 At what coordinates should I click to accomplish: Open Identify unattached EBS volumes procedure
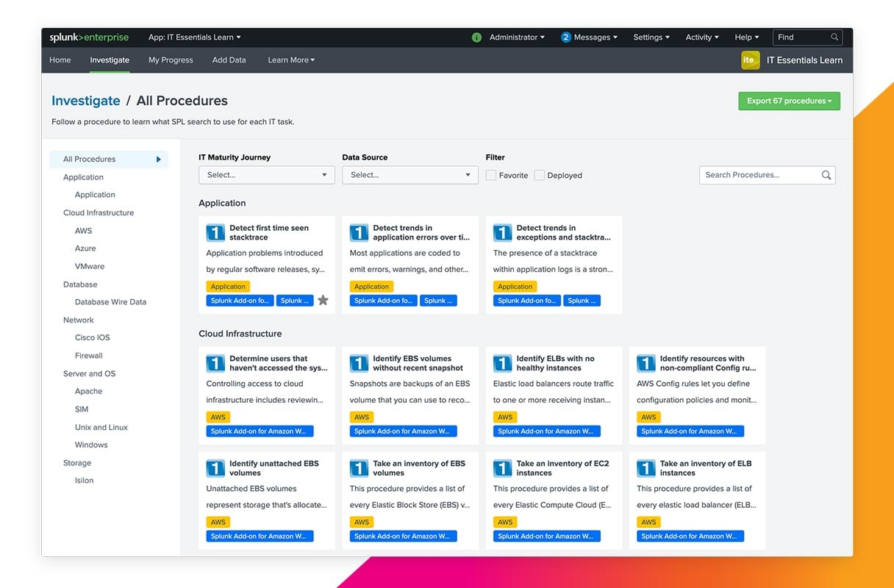coord(274,468)
